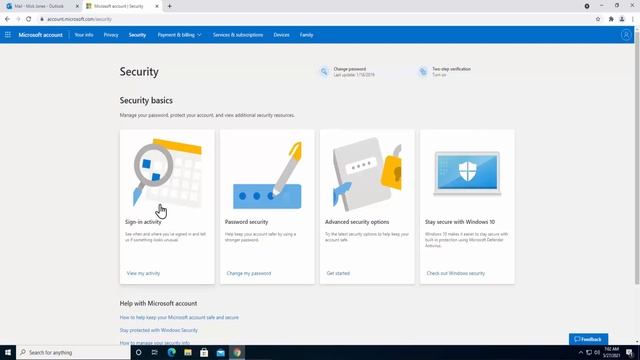Click the Feedback button
This screenshot has width=640, height=360.
pyautogui.click(x=588, y=339)
